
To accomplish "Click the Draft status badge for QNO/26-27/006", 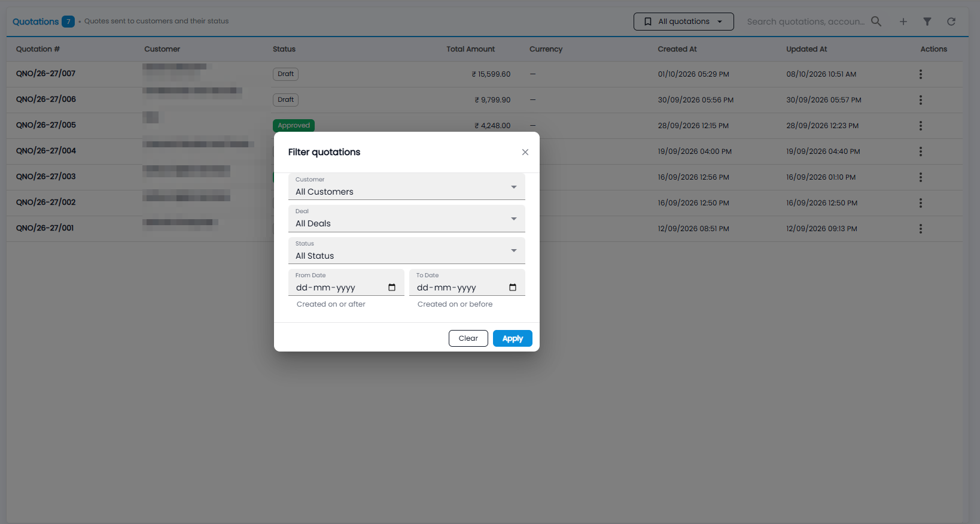I will coord(286,100).
